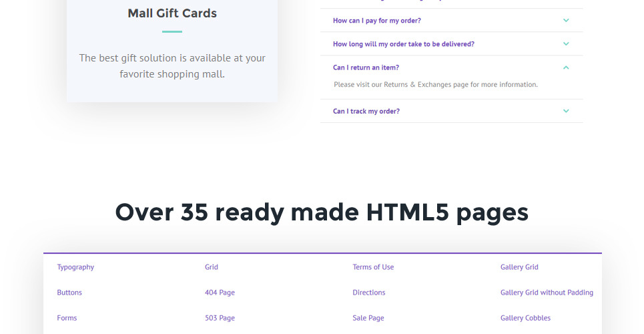Open 'How can I pay for my order?' question
Image resolution: width=644 pixels, height=334 pixels.
pyautogui.click(x=376, y=21)
